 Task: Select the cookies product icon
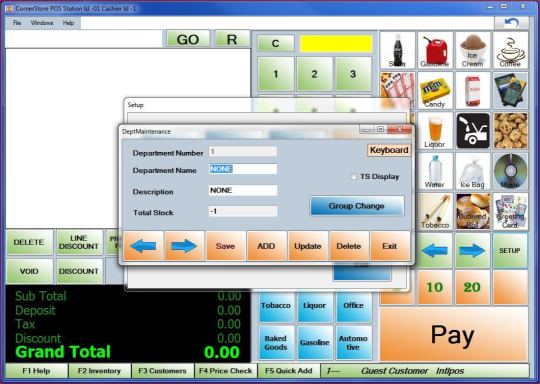510,131
